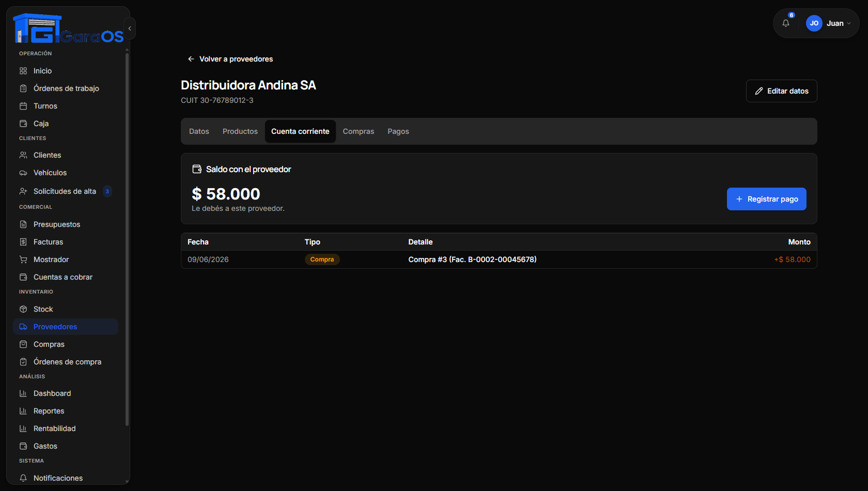This screenshot has width=868, height=491.
Task: Open the Compras tab
Action: click(x=359, y=131)
